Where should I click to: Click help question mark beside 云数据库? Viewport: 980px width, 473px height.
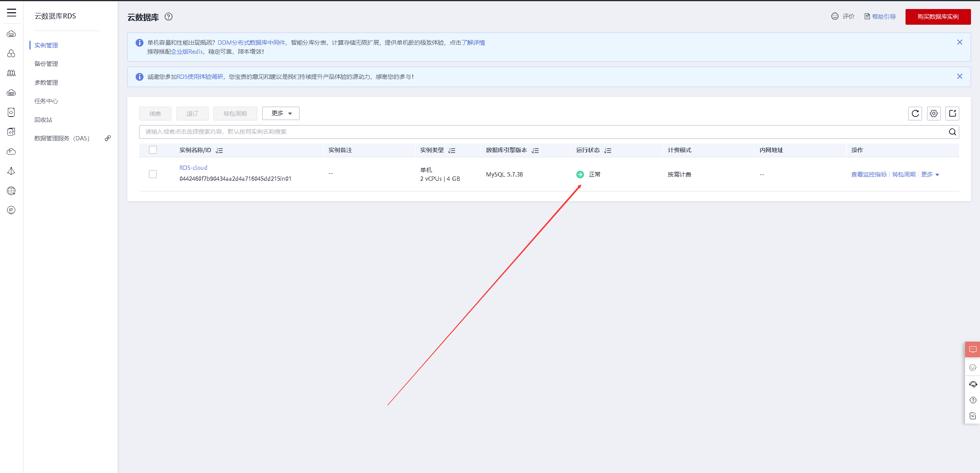[x=169, y=17]
